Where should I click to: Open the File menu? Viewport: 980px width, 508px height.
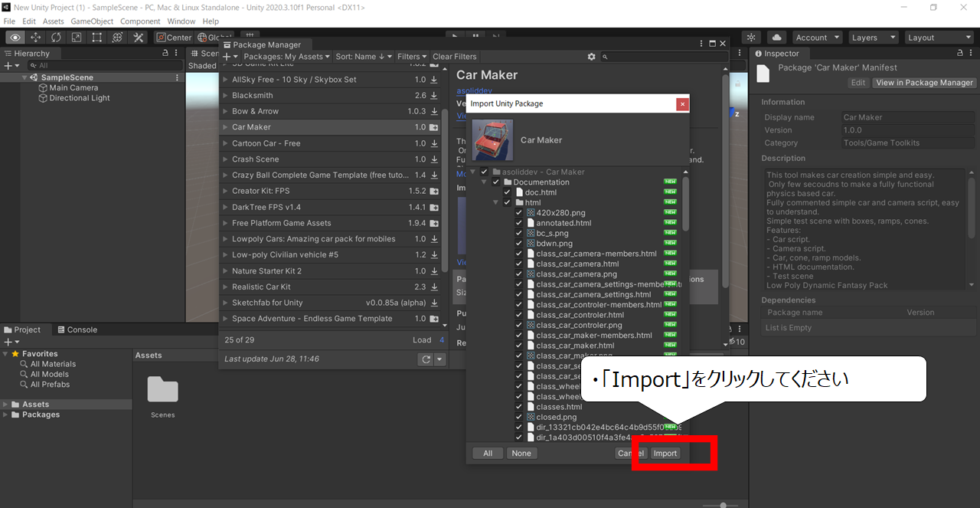click(x=9, y=21)
